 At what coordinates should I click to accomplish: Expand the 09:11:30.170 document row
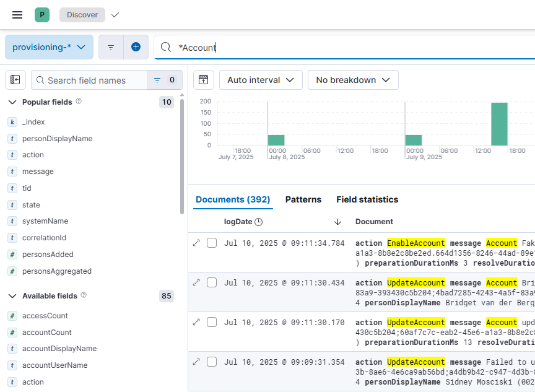[196, 322]
